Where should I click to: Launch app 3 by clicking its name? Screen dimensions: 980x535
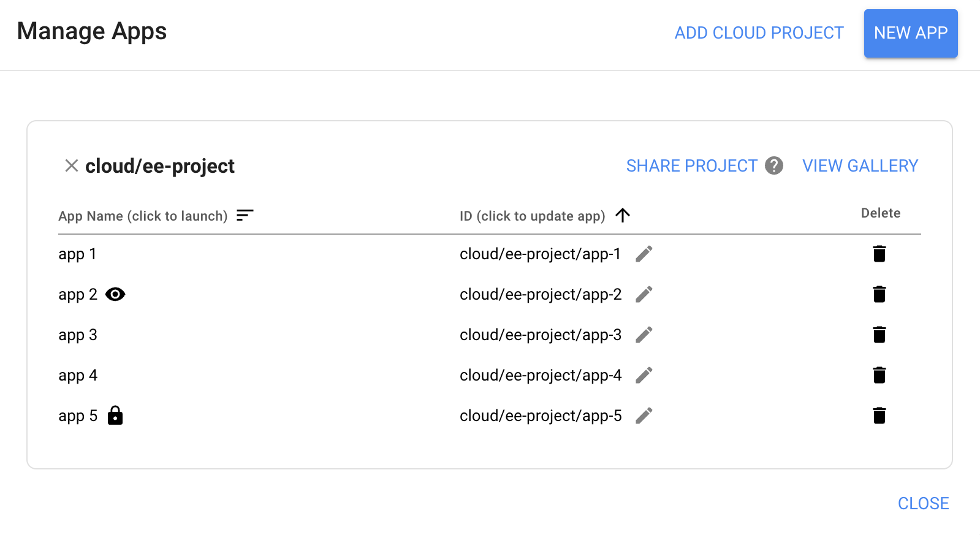click(77, 335)
